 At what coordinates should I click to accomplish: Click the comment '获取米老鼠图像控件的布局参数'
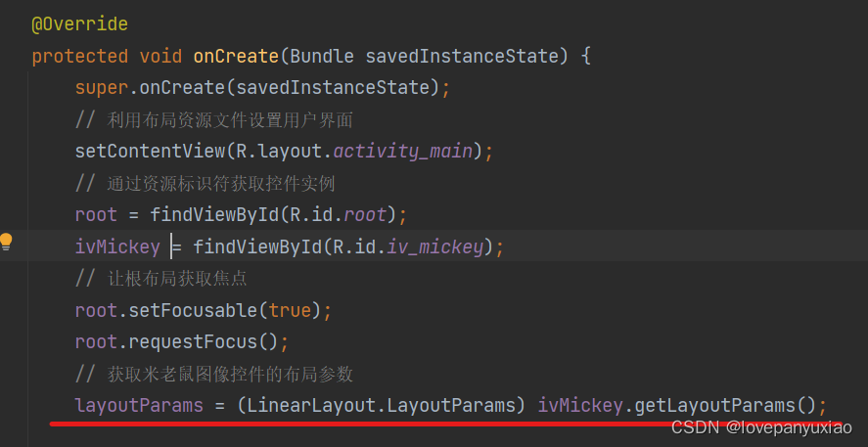point(230,375)
